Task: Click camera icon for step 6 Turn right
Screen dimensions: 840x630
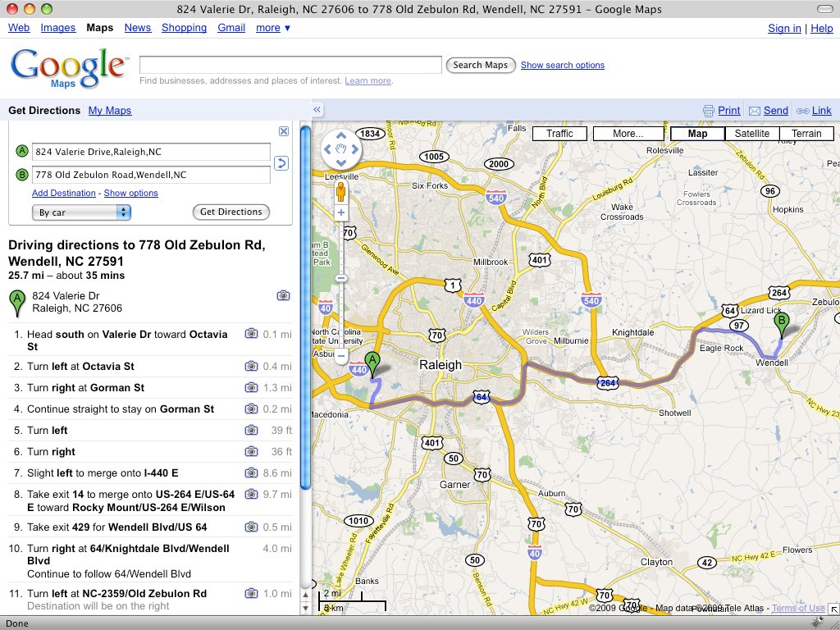Action: pos(251,452)
